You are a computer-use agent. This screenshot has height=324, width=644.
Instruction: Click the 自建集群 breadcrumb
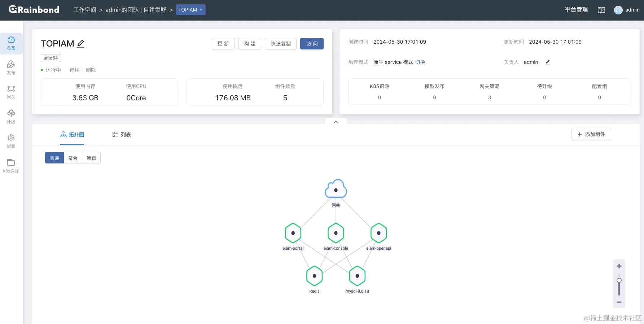click(155, 10)
